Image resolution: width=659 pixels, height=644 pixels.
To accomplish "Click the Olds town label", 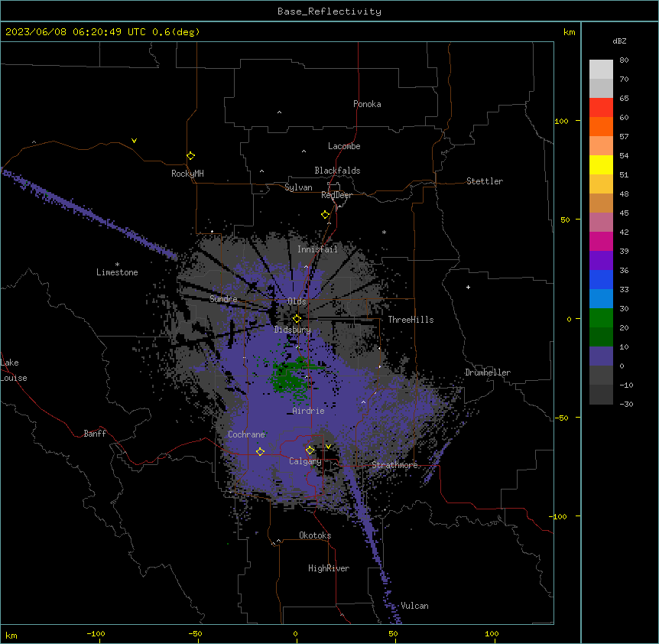I will point(297,301).
